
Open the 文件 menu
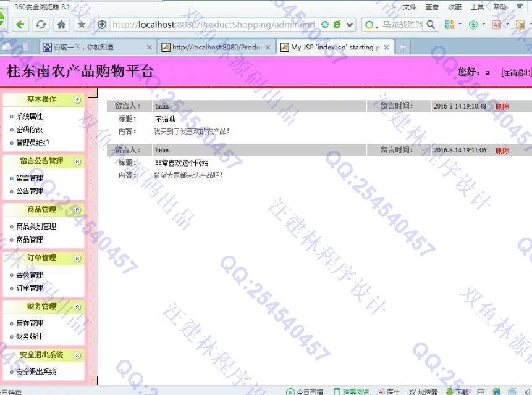(x=409, y=7)
